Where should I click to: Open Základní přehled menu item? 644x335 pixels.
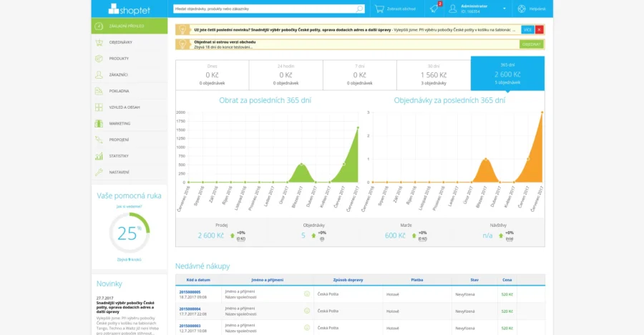coord(130,26)
